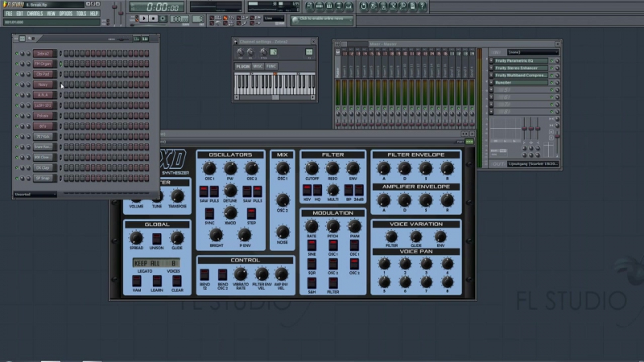The height and width of the screenshot is (362, 644).
Task: Toggle the FM Organ channel selector LED
Action: [x=61, y=64]
